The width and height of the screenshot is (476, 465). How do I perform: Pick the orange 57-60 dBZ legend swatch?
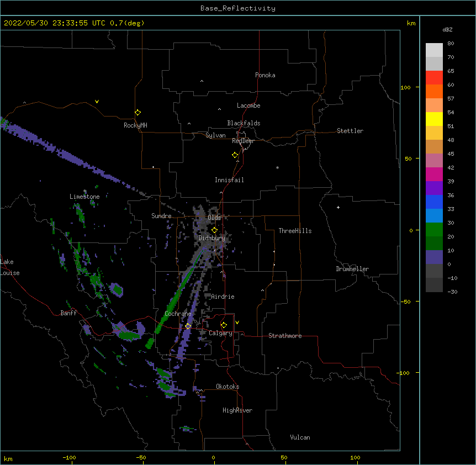[434, 91]
